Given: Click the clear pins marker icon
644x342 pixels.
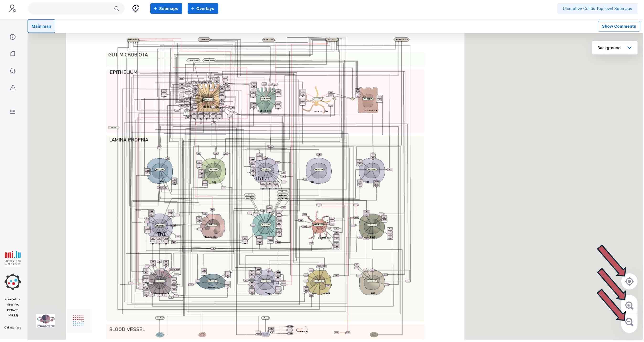Looking at the screenshot, I should click(136, 9).
